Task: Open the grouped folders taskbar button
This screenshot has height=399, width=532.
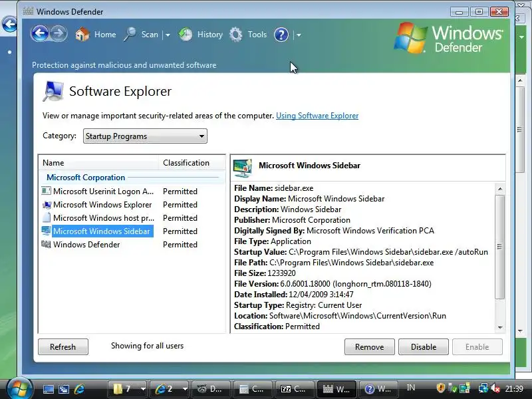Action: tap(123, 389)
